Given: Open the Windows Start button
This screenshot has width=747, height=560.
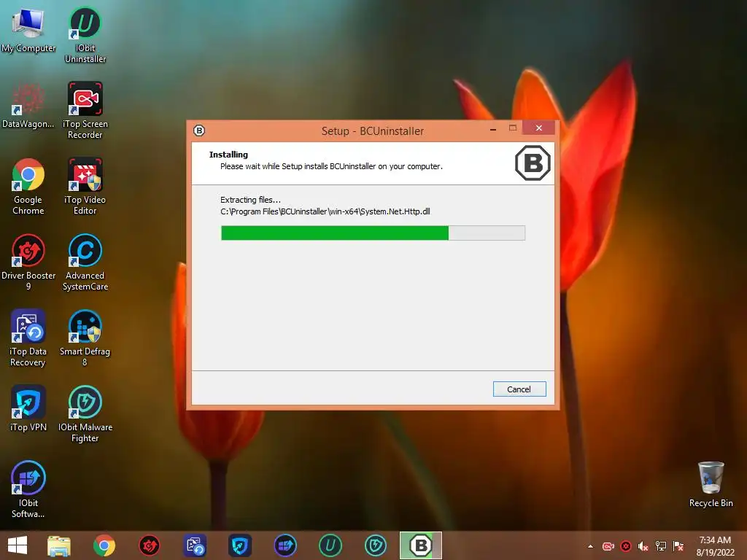Looking at the screenshot, I should [18, 545].
